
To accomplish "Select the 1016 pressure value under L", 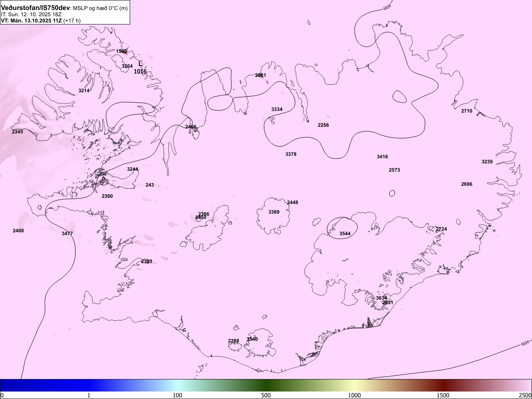I will 140,71.
